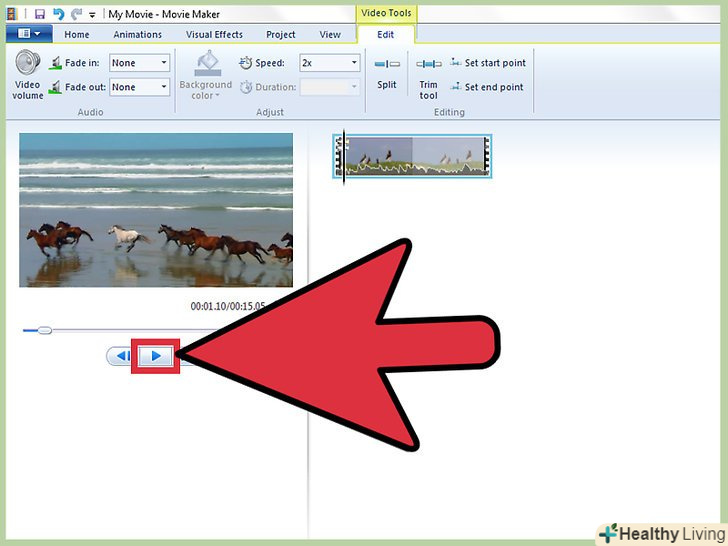Click the preview seek slider thumb
Screen dimensions: 728x546
45,330
